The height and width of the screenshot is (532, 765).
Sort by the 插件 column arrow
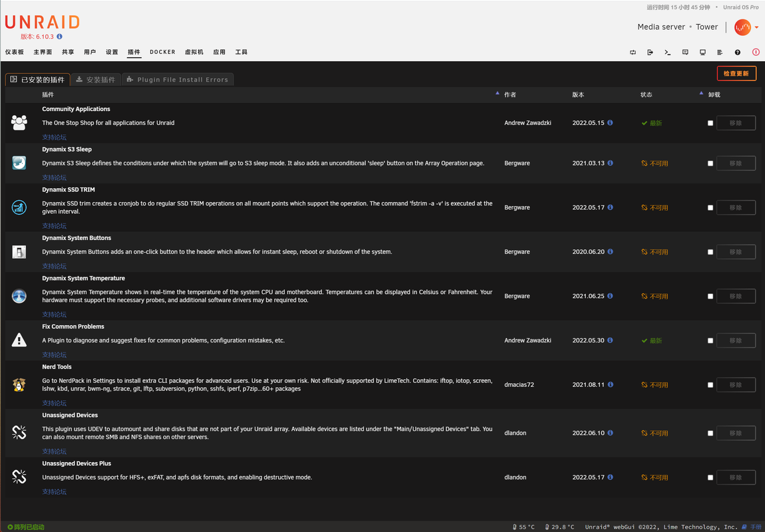pos(497,92)
